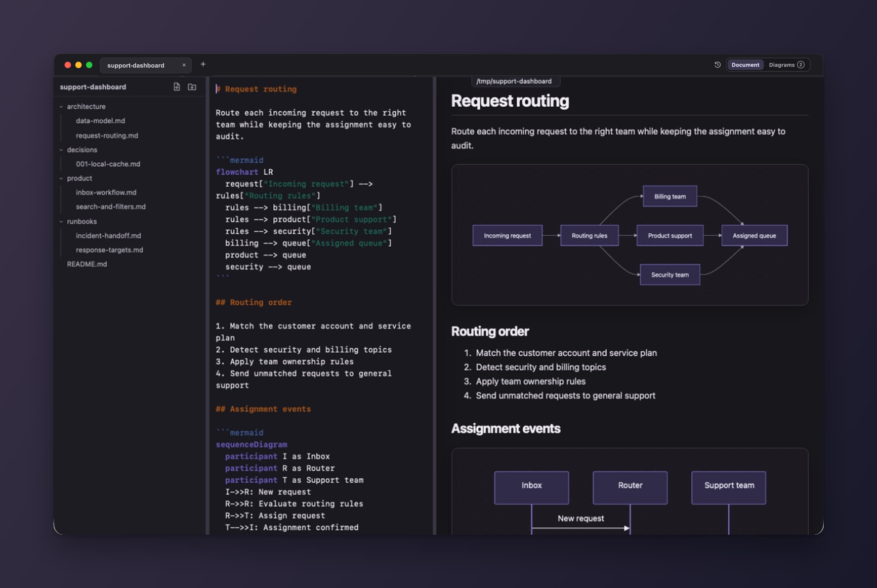Viewport: 877px width, 588px height.
Task: Click the Request routing preview heading
Action: (x=510, y=100)
